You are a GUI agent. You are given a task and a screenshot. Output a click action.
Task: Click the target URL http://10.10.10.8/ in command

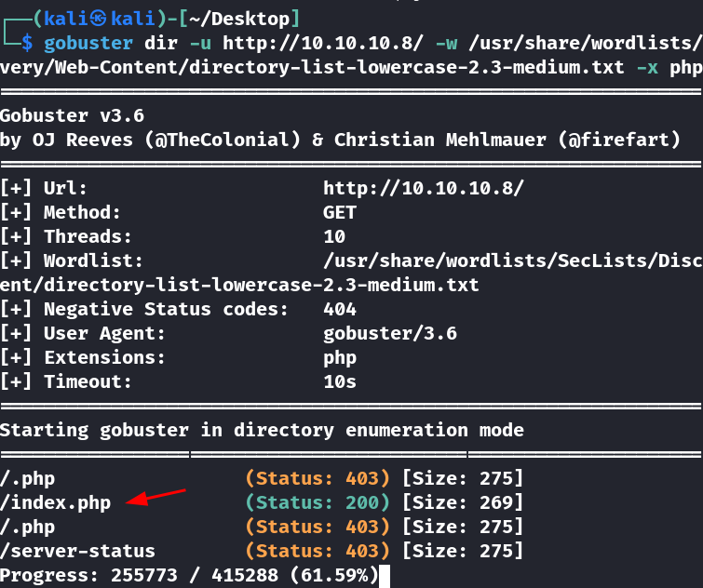point(323,43)
